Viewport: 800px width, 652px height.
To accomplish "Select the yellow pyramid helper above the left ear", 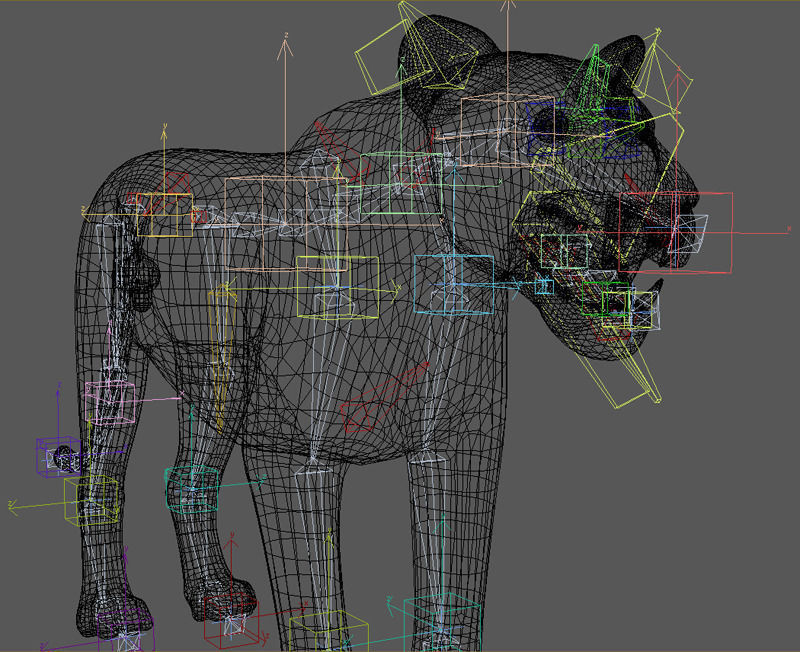I will [416, 48].
